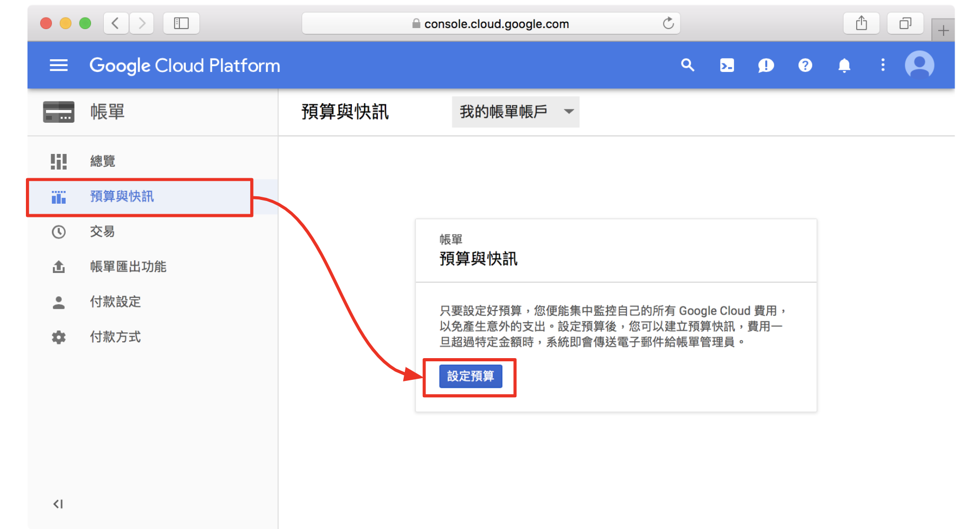Open the user account avatar
This screenshot has width=980, height=529.
(919, 65)
